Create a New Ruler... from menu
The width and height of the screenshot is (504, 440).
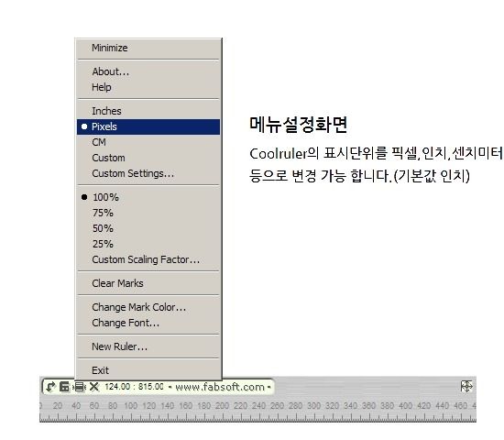148,346
